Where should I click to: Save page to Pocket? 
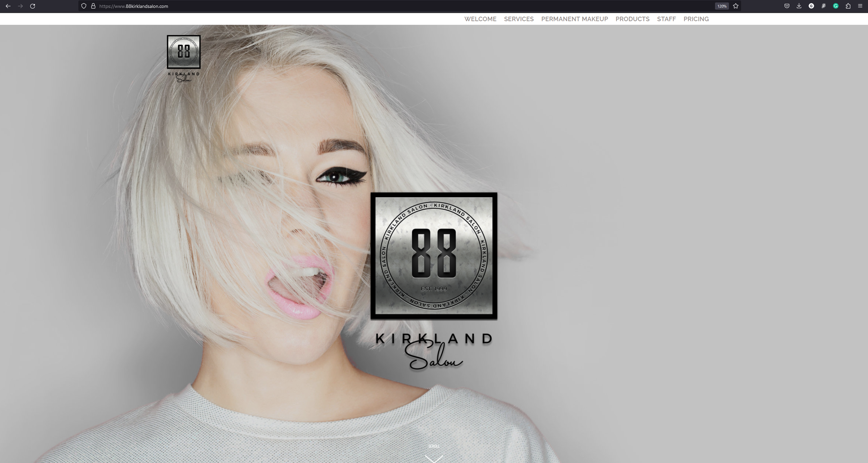coord(787,6)
